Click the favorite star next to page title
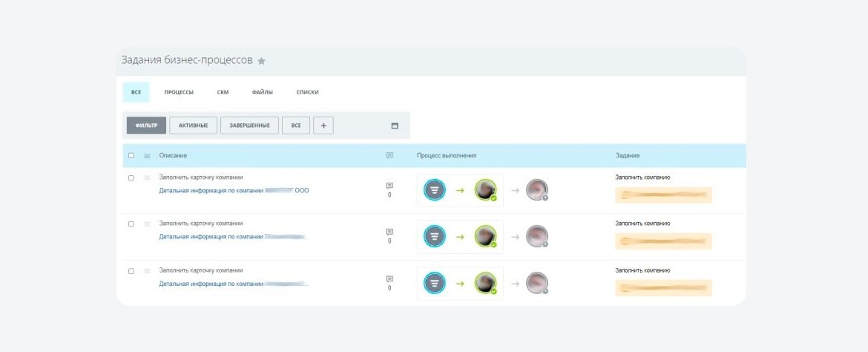The image size is (868, 352). 262,61
